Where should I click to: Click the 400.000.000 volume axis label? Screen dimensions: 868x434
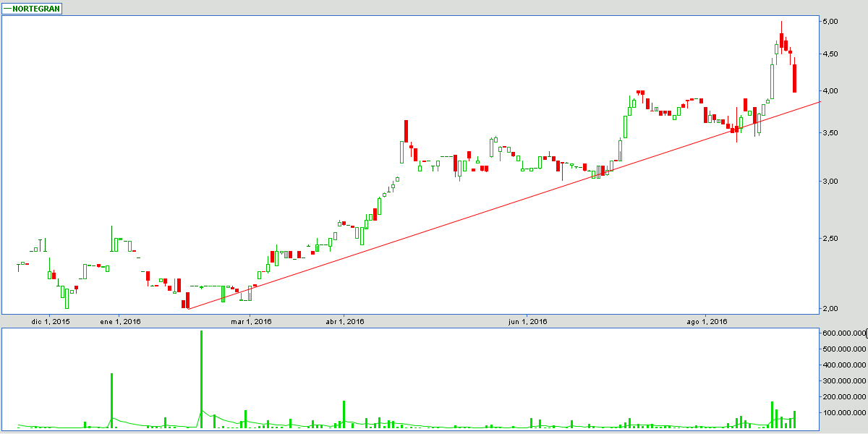pos(844,365)
